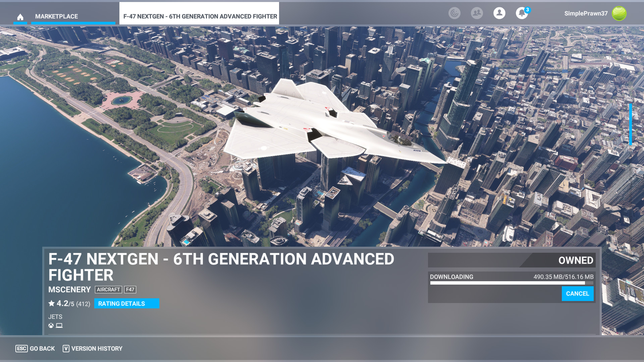The width and height of the screenshot is (644, 362).
Task: Open the live traffic radar icon
Action: (x=454, y=13)
